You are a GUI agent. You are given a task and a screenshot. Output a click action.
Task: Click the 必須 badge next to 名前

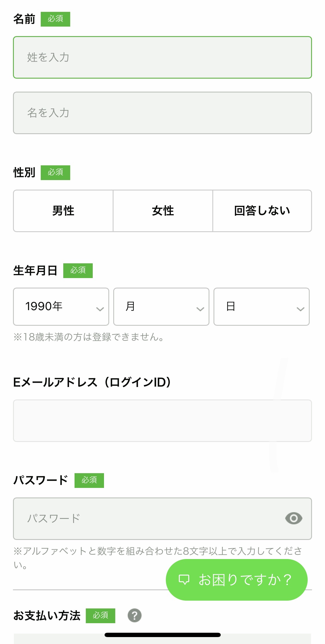[55, 19]
